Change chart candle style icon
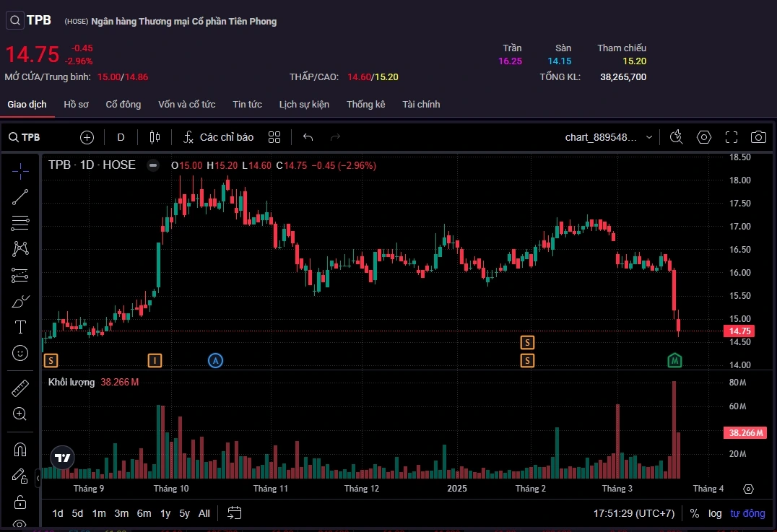Screen dimensions: 777x532 (155, 137)
